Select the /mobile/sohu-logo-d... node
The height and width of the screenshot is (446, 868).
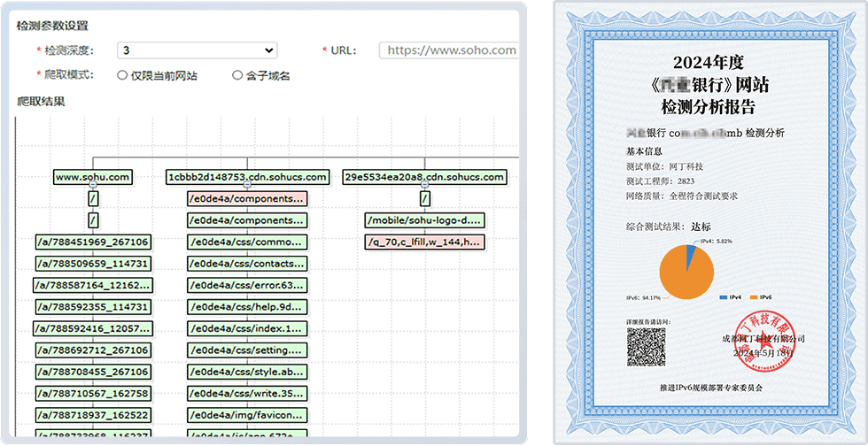click(425, 220)
